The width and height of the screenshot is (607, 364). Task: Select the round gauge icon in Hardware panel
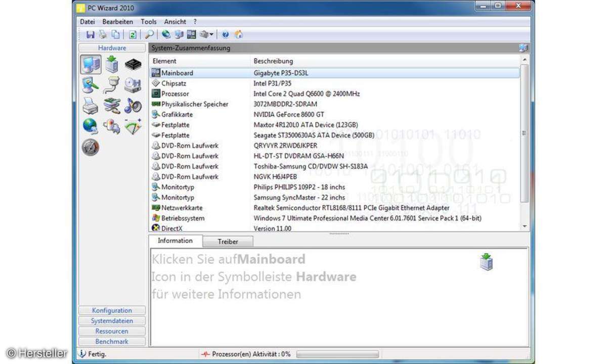[90, 147]
